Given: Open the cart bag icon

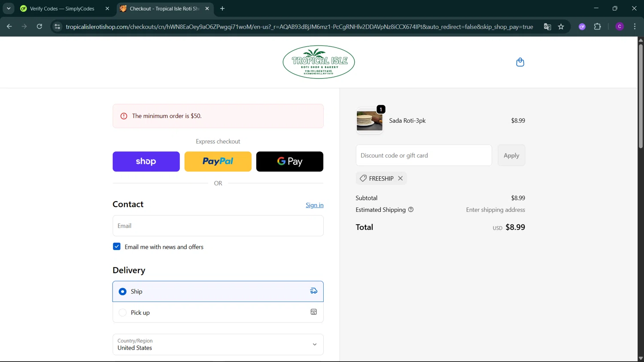Looking at the screenshot, I should pyautogui.click(x=520, y=62).
